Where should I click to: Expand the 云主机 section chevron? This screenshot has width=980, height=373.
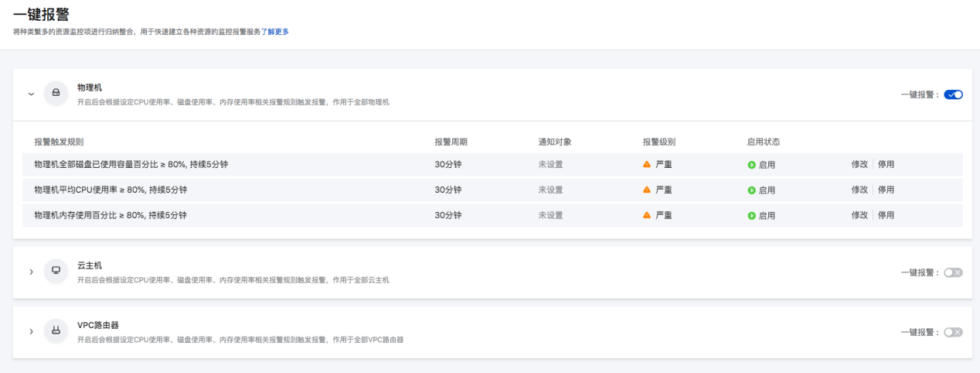click(32, 272)
